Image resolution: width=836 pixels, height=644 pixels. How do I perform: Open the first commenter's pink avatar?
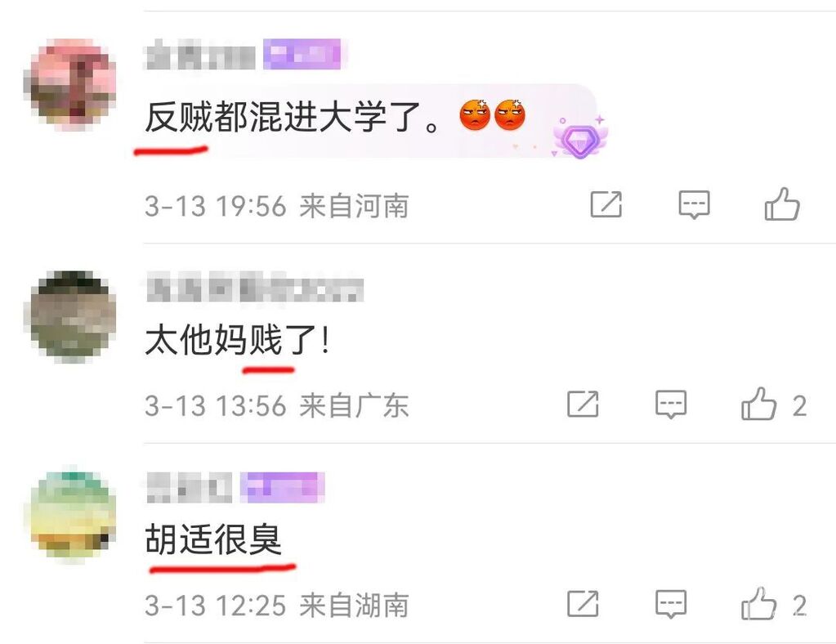[x=71, y=83]
